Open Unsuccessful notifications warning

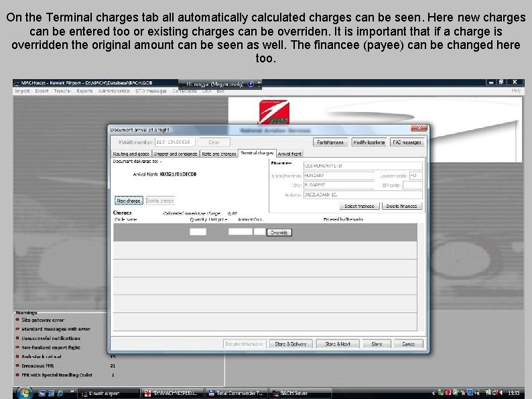(x=51, y=338)
